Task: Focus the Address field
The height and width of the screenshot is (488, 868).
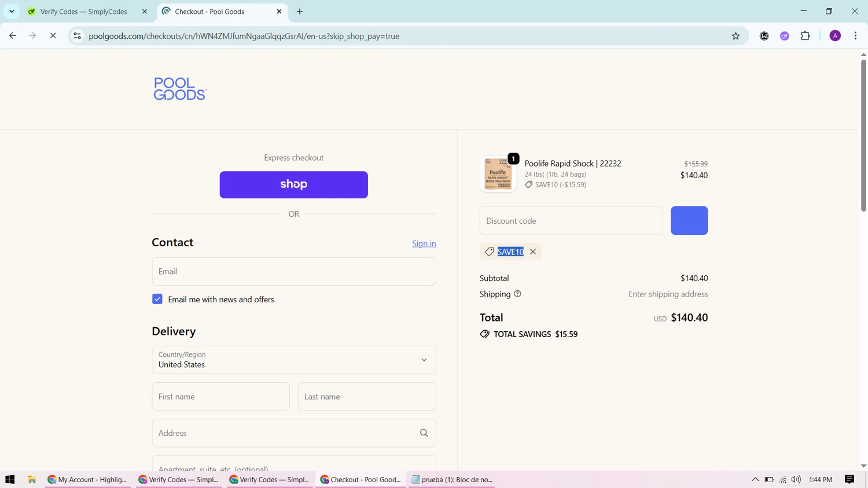Action: 294,433
